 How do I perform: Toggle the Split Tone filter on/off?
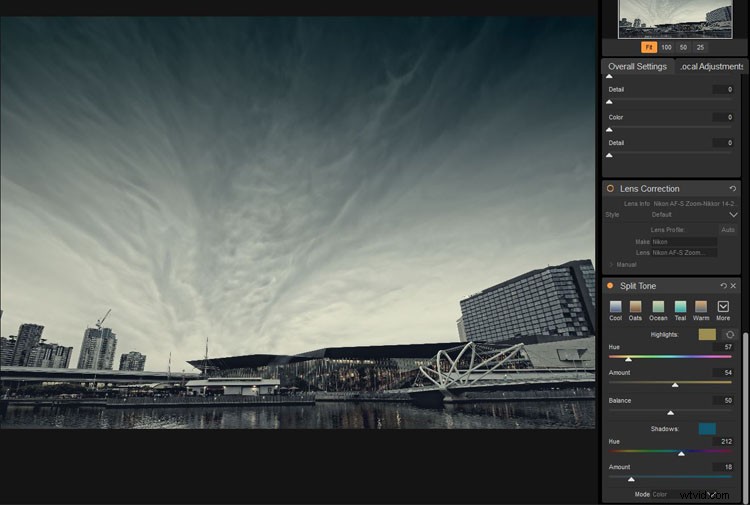(x=610, y=285)
